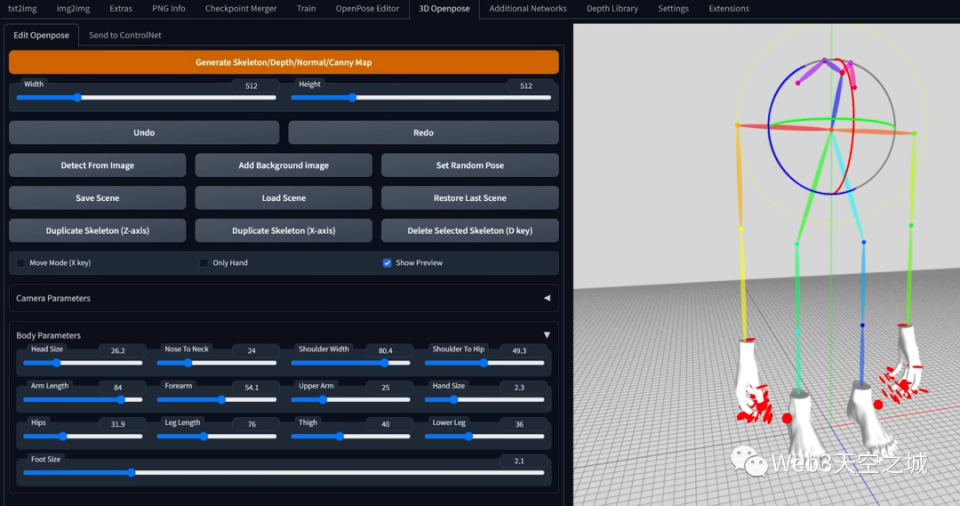
Task: Collapse the Body Parameters section arrow
Action: click(546, 335)
